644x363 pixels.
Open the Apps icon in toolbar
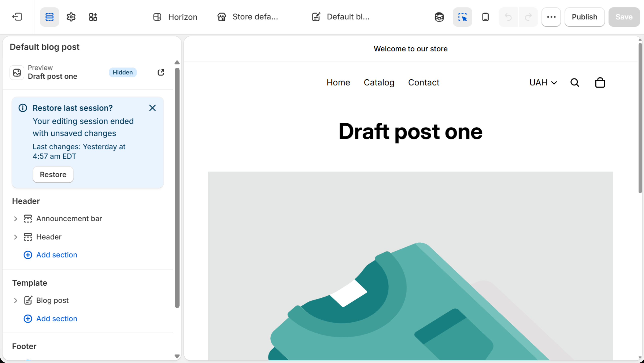click(93, 17)
